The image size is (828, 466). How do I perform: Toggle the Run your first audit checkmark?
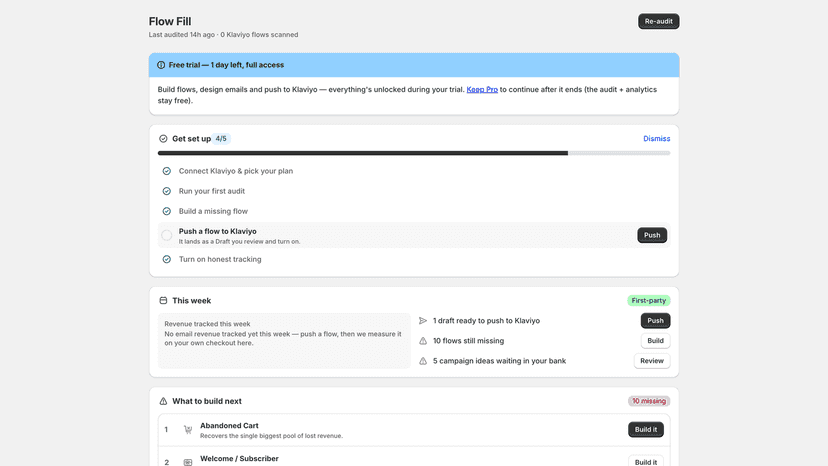(167, 191)
